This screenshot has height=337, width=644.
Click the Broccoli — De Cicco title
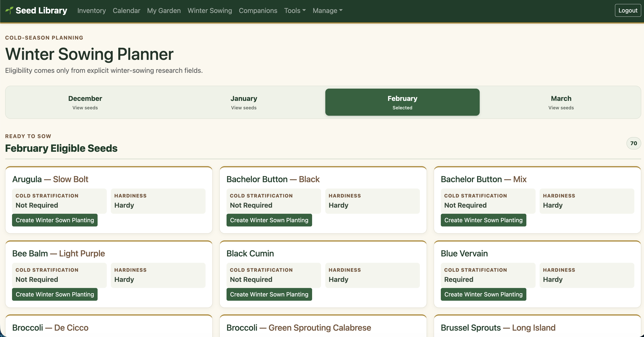50,328
